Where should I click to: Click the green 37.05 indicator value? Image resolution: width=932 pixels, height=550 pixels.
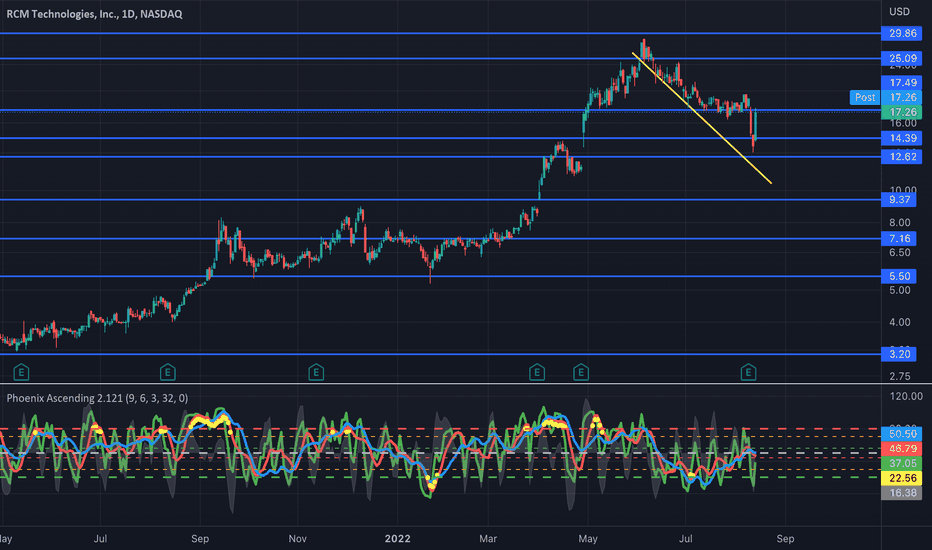902,463
